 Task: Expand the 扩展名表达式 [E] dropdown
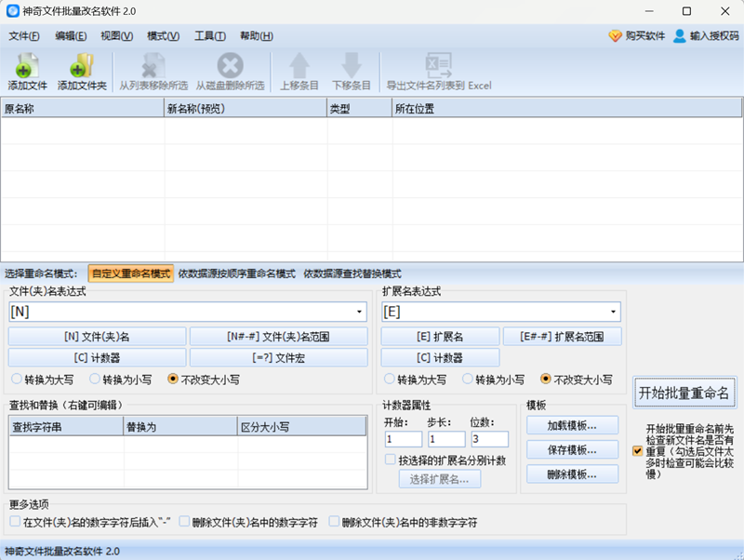click(x=614, y=313)
